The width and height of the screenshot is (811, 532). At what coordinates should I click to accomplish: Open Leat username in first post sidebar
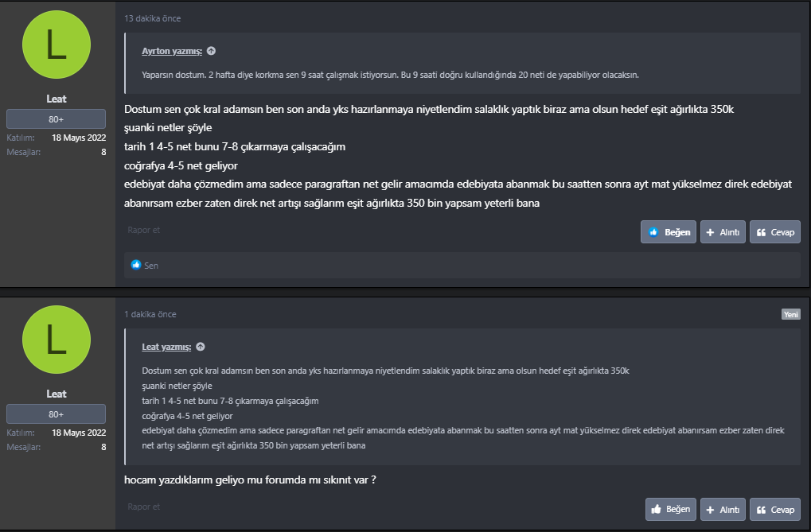point(57,99)
